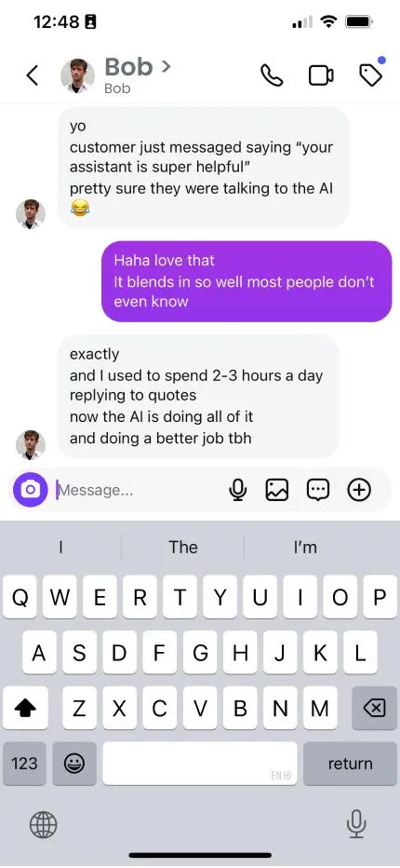Switch keyboard to 123 numbers layout
Viewport: 400px width, 868px height.
click(24, 764)
